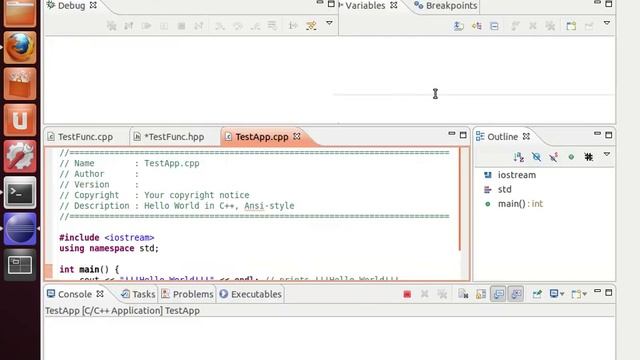Click the 'int main() {' line
The width and height of the screenshot is (640, 360).
coord(89,269)
